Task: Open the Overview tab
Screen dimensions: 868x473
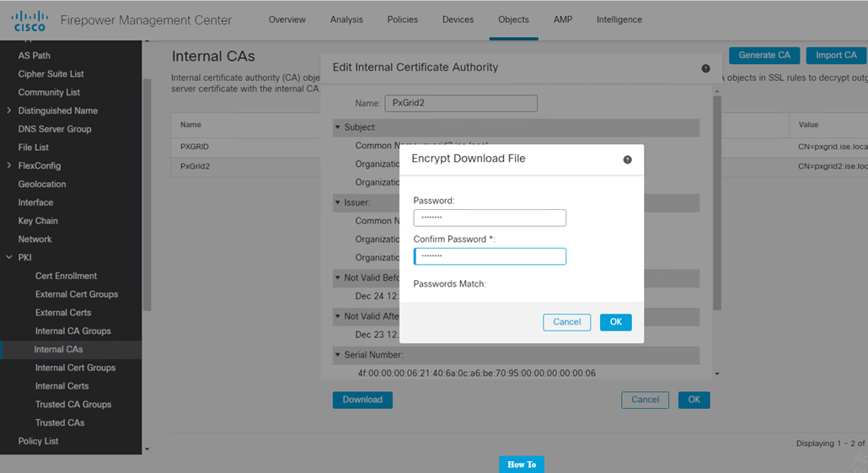Action: coord(287,19)
